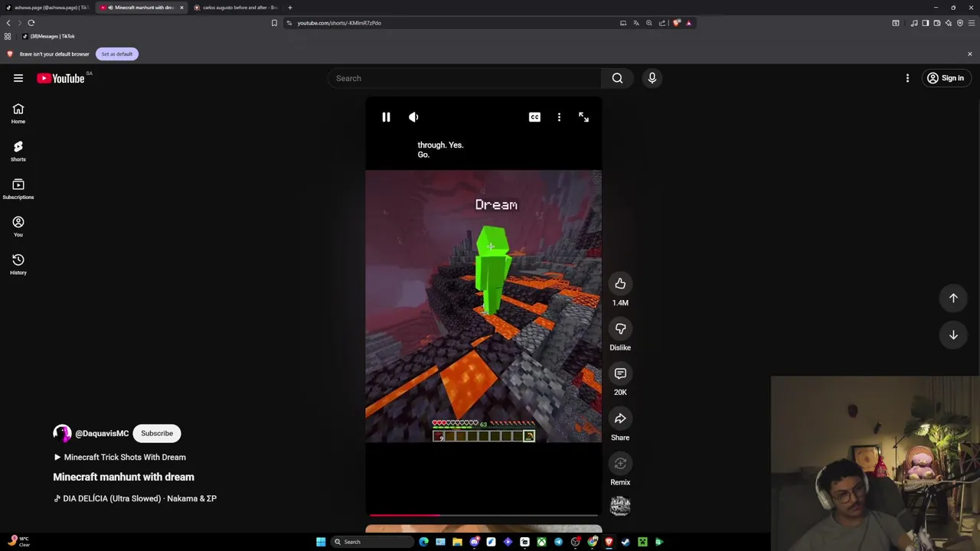Open the bookmarks bar apps grid icon
This screenshot has width=980, height=551.
click(x=8, y=36)
